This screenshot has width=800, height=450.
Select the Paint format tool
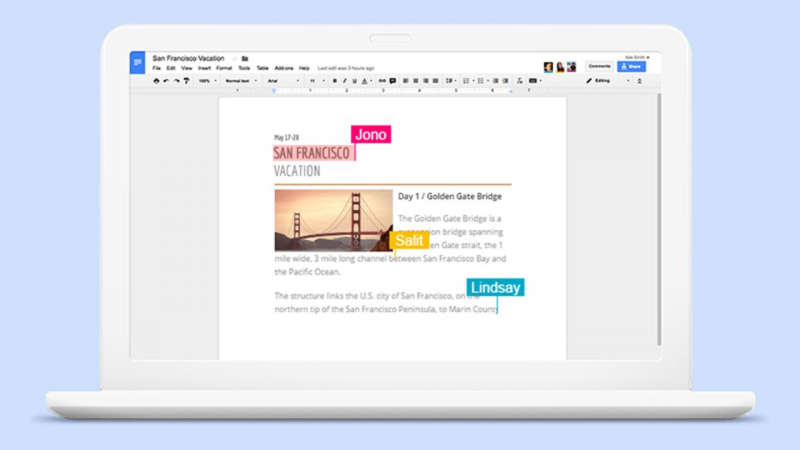[x=186, y=81]
